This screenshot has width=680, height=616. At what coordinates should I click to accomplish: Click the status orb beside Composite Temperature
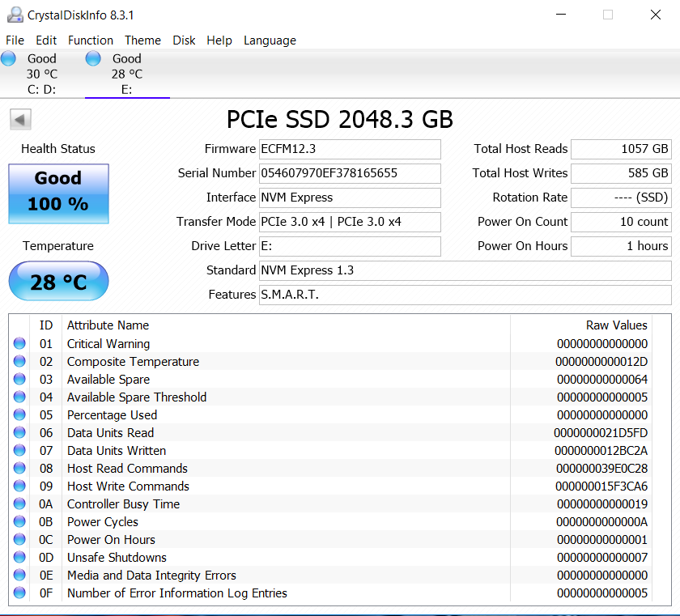[x=19, y=362]
